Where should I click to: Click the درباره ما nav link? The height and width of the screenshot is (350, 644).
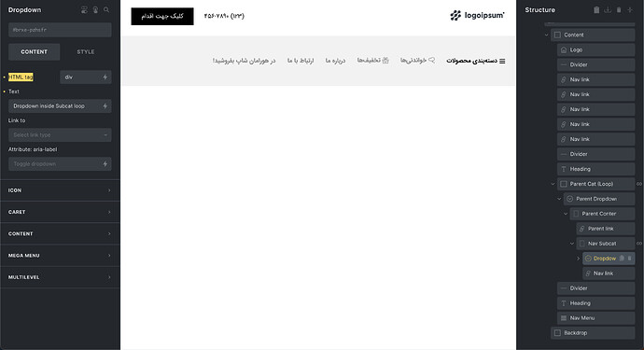336,61
